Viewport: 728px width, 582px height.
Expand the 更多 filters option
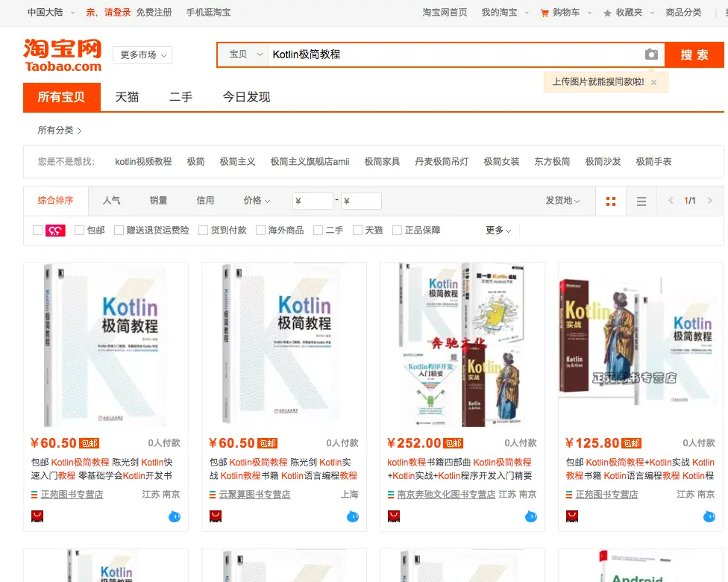tap(498, 230)
